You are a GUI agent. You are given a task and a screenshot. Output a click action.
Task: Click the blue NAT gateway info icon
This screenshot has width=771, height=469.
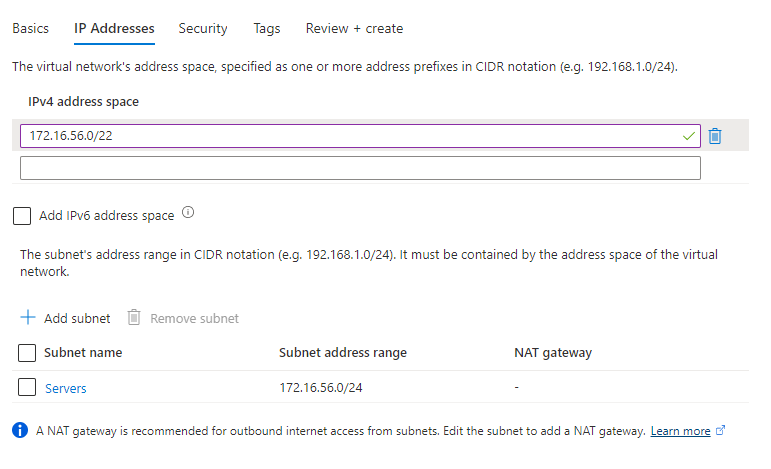[19, 431]
